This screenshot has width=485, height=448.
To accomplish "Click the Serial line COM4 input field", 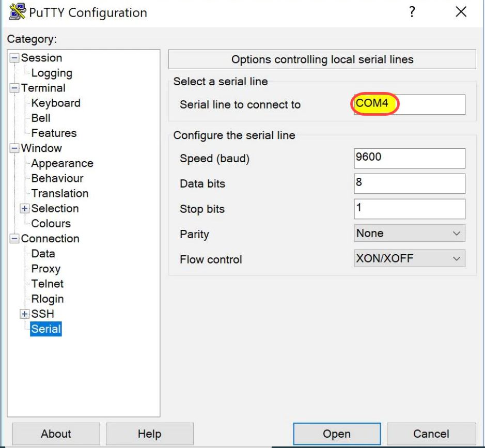I will [409, 104].
